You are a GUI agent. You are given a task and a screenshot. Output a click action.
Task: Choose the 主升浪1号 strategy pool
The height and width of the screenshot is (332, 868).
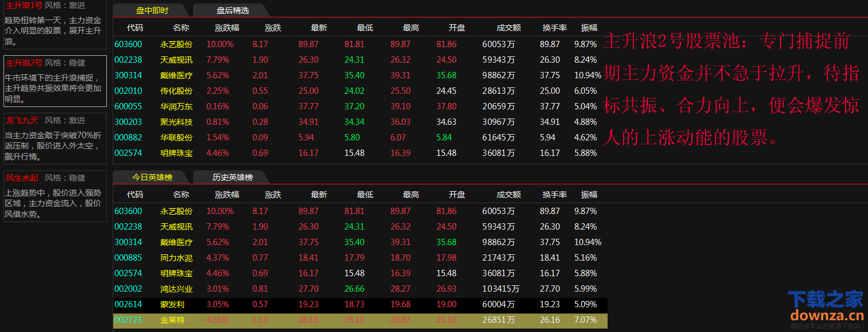click(x=55, y=24)
